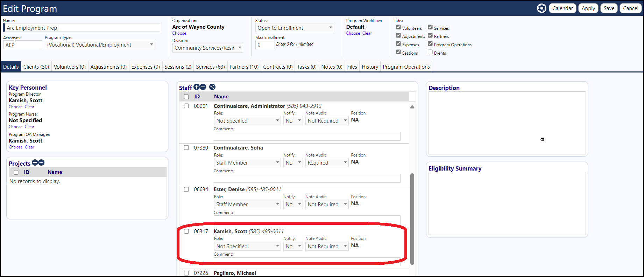Open the settings gear icon

pos(542,8)
